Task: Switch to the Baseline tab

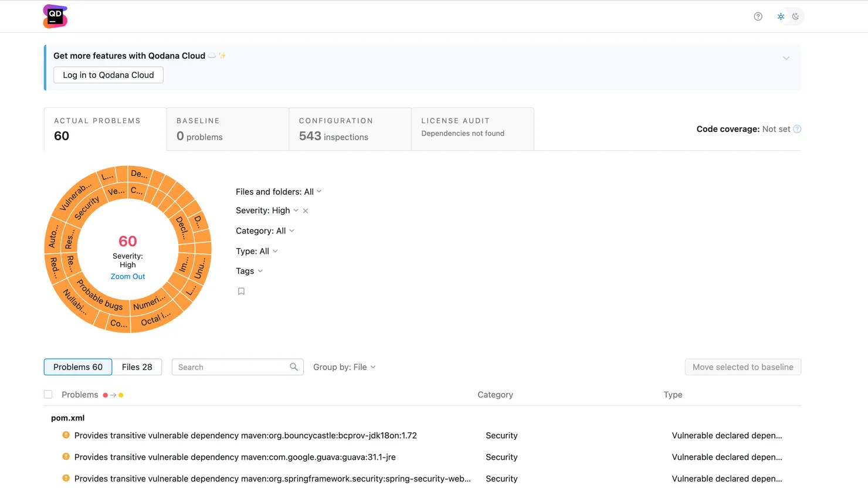Action: click(228, 129)
